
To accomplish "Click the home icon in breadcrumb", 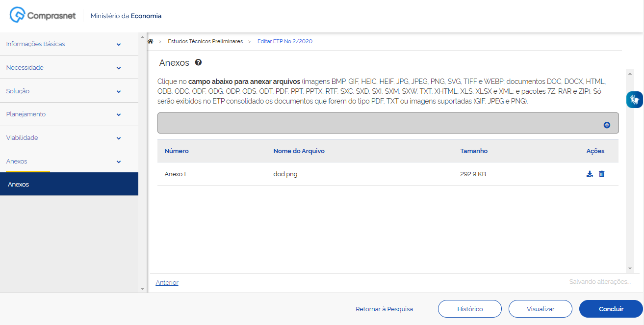I will [151, 41].
